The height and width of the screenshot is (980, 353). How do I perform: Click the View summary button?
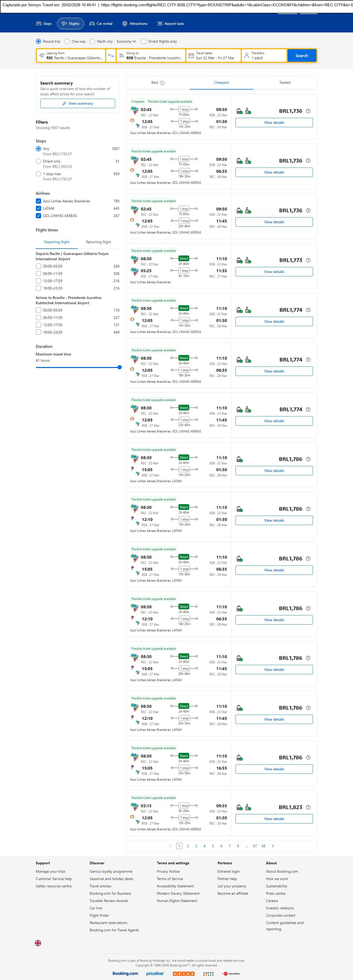click(x=78, y=103)
